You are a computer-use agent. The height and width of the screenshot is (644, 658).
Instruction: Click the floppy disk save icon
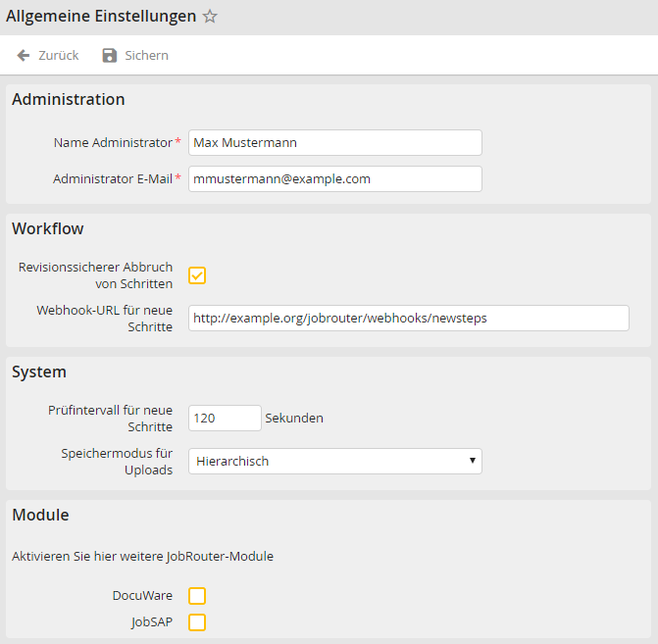110,56
